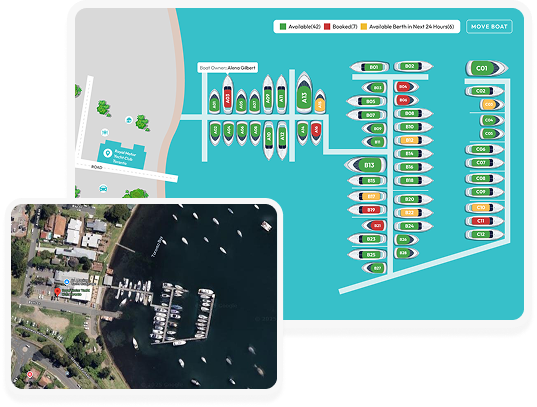537x407 pixels.
Task: Click the house icon on the map
Action: (129, 120)
